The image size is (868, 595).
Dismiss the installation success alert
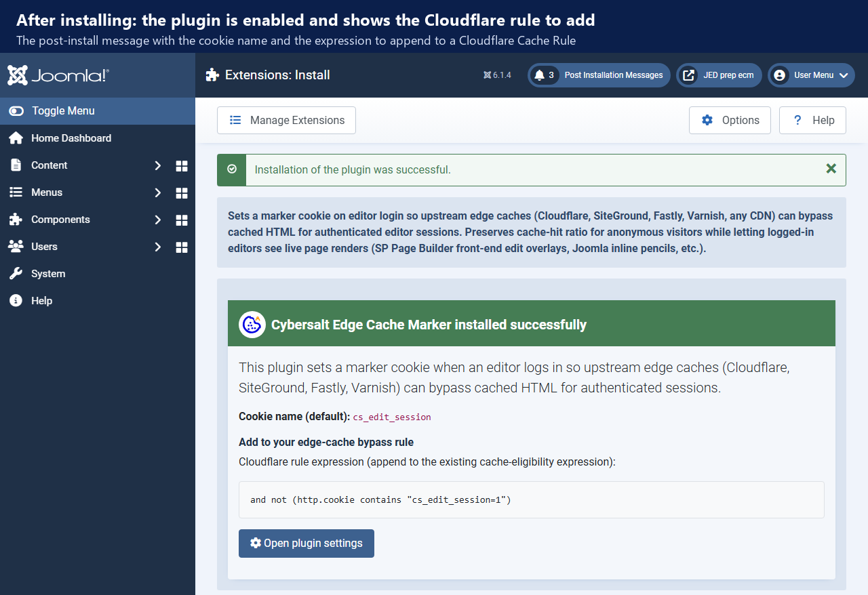tap(831, 169)
